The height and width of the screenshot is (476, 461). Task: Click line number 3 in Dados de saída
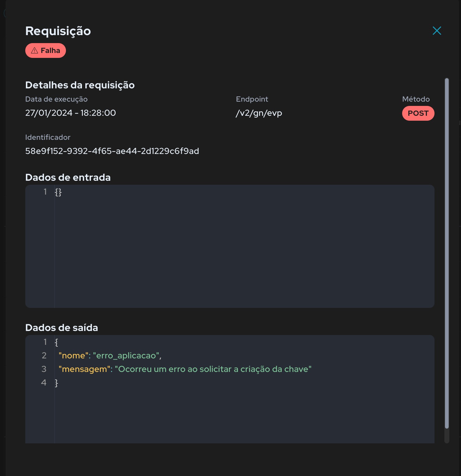[x=44, y=369]
